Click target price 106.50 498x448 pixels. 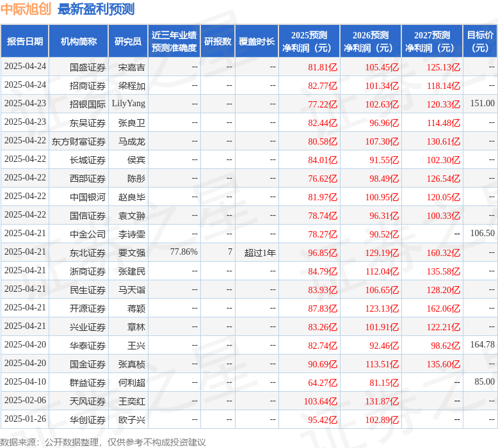[483, 233]
